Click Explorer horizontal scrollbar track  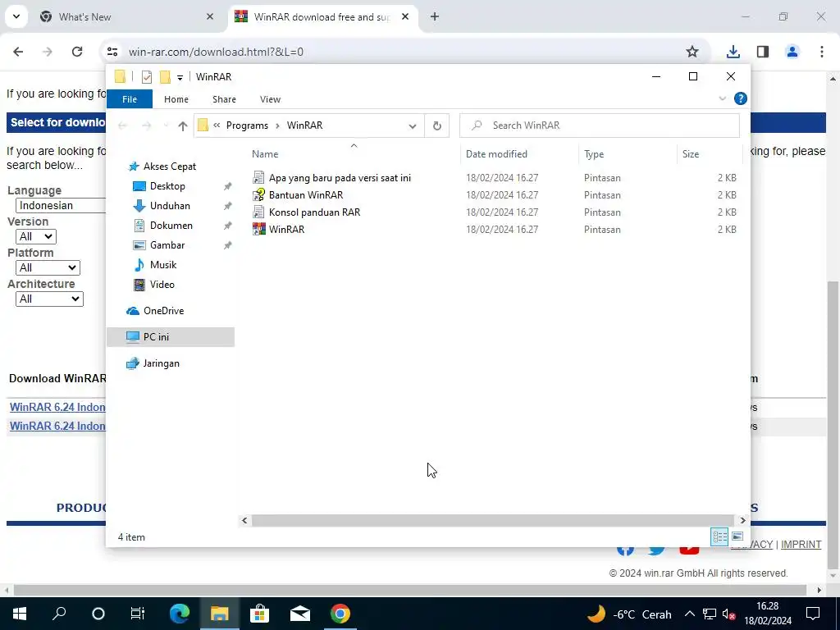493,520
